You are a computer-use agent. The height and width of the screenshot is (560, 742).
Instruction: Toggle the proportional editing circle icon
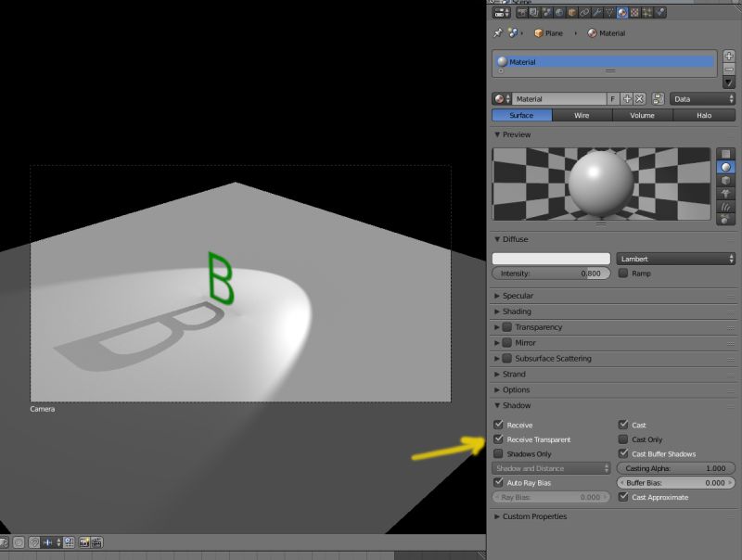19,542
